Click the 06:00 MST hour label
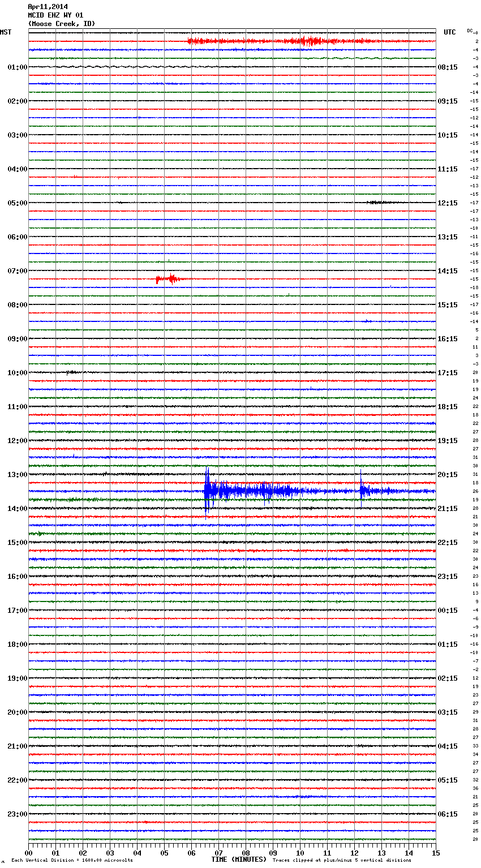This screenshot has height=868, width=481. click(x=17, y=237)
